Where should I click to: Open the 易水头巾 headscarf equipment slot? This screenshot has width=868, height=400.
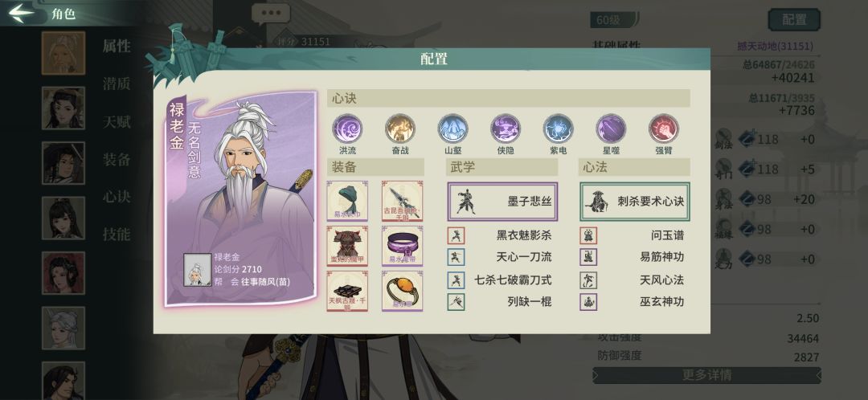(347, 201)
